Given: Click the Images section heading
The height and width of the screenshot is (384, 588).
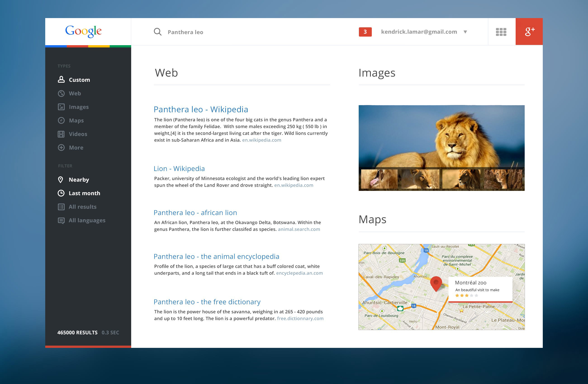Looking at the screenshot, I should (377, 73).
